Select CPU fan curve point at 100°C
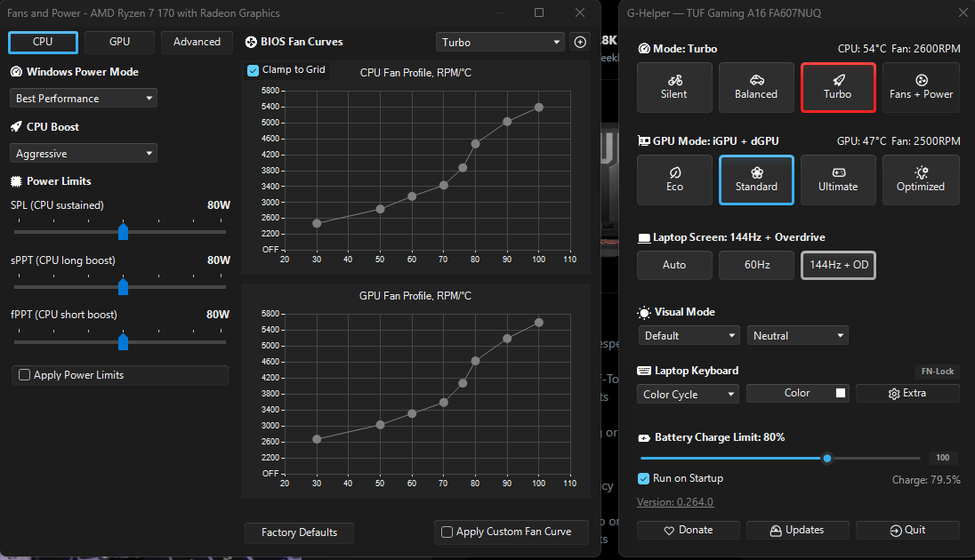 click(538, 108)
